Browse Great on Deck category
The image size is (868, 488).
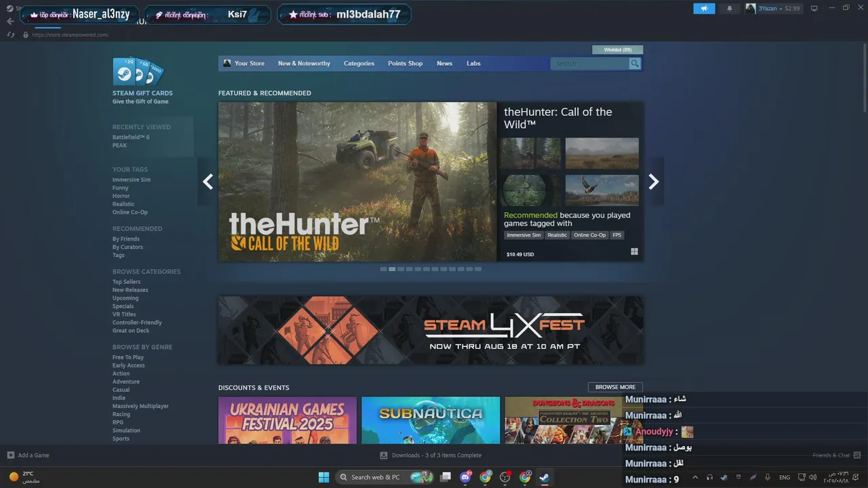pyautogui.click(x=131, y=331)
